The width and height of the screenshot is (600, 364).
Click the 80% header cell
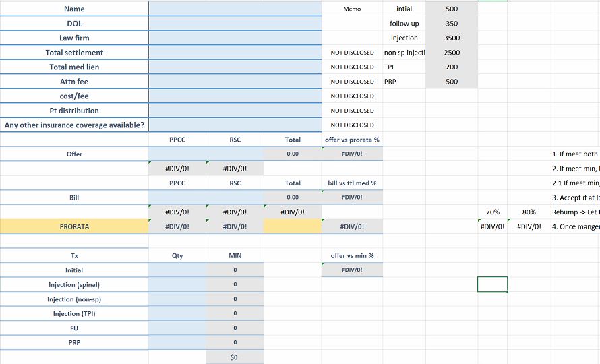pyautogui.click(x=529, y=212)
